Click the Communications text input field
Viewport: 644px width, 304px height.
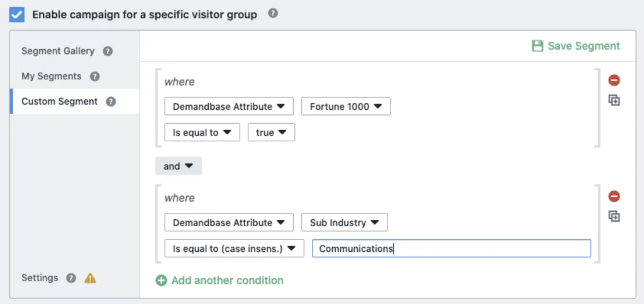click(x=451, y=249)
